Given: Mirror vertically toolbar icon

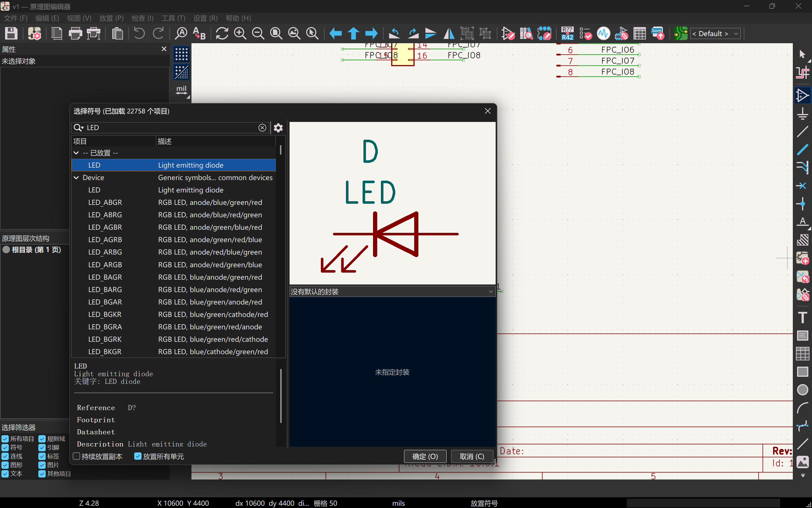Looking at the screenshot, I should 431,34.
